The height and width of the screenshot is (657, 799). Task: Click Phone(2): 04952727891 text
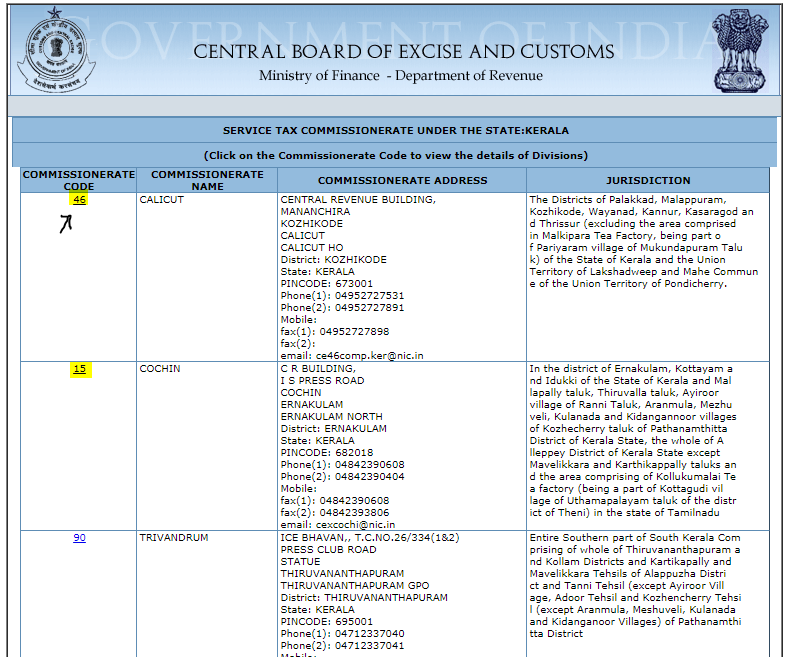342,307
